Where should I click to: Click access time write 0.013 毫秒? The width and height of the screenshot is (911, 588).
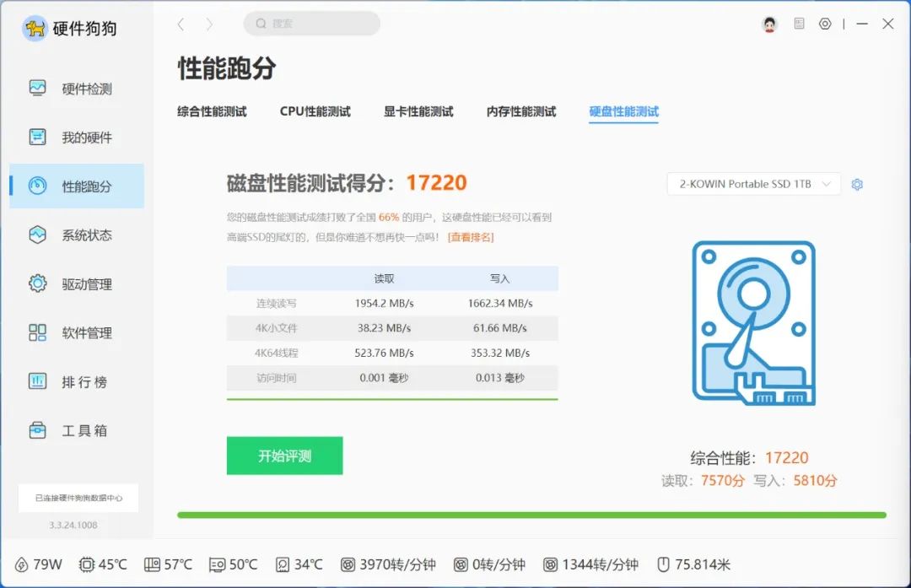tap(499, 378)
